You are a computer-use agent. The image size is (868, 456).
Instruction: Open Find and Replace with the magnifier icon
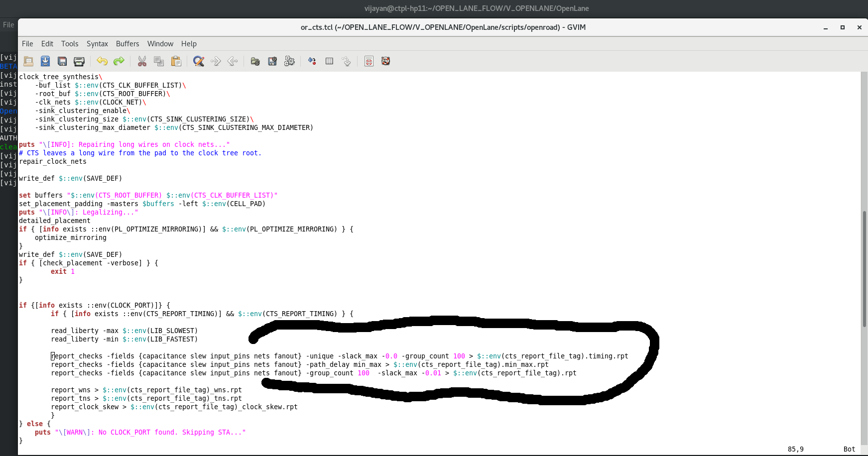[x=199, y=61]
